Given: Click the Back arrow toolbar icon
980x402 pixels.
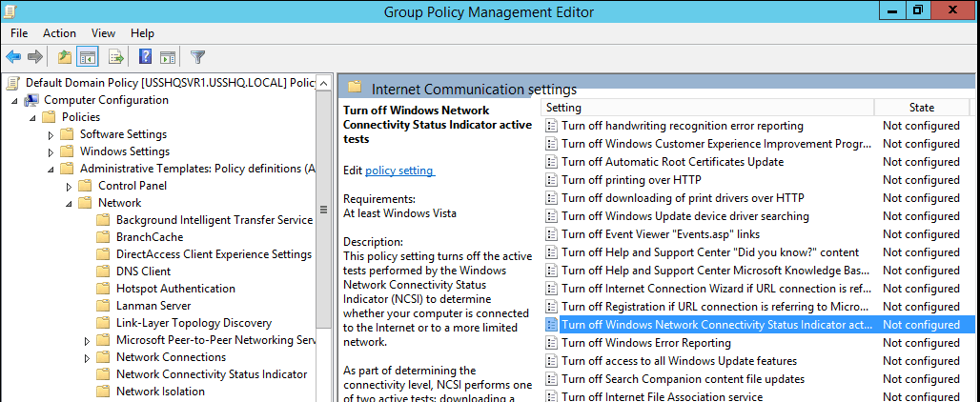Looking at the screenshot, I should (x=13, y=57).
